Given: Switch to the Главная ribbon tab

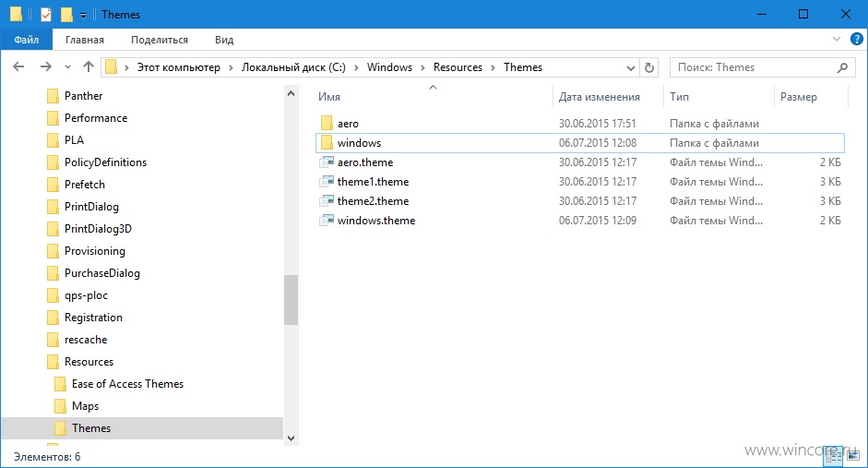Looking at the screenshot, I should coord(85,40).
